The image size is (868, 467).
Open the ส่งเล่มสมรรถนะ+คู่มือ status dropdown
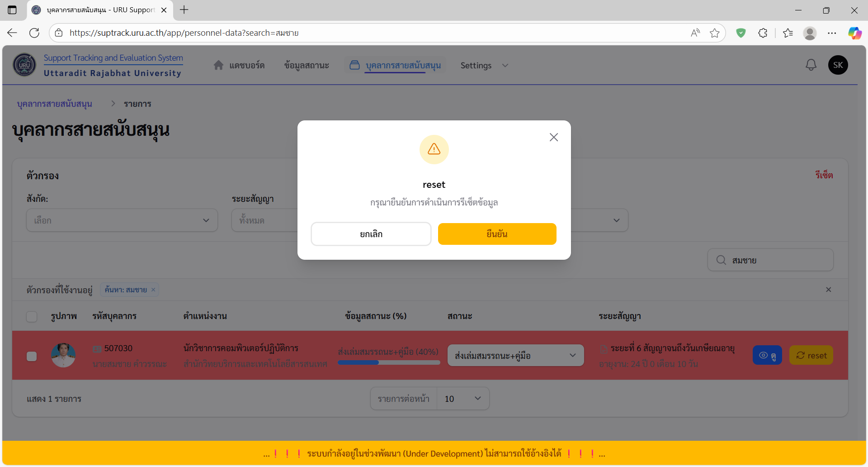515,355
